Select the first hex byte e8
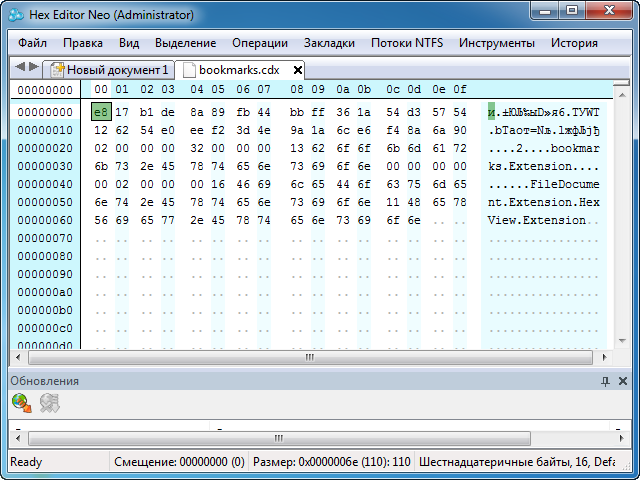Image resolution: width=640 pixels, height=480 pixels. coord(100,112)
